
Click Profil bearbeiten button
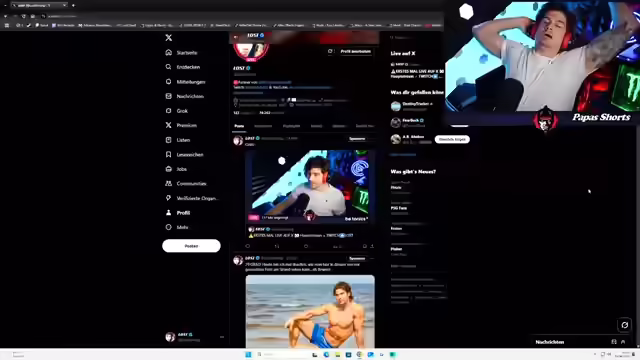point(356,51)
